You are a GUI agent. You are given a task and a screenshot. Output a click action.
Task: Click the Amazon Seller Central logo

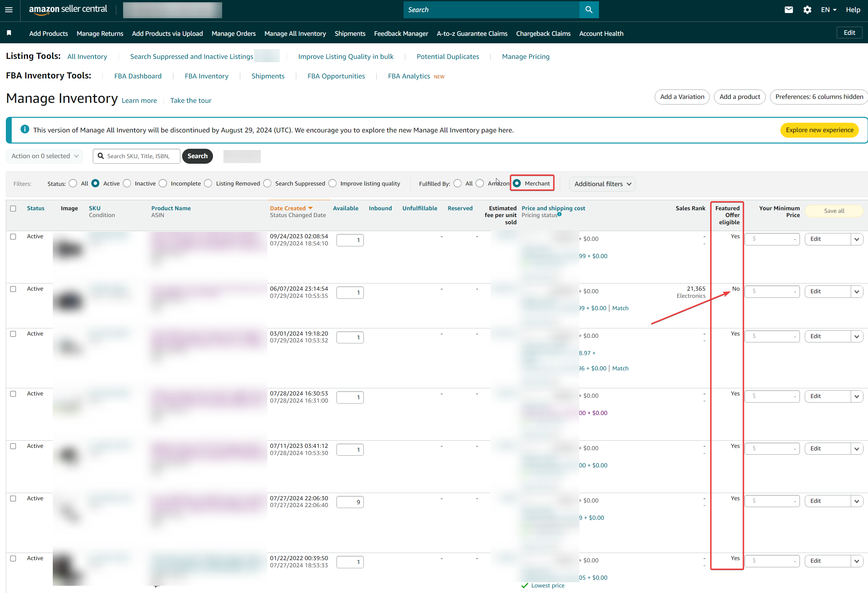point(68,10)
